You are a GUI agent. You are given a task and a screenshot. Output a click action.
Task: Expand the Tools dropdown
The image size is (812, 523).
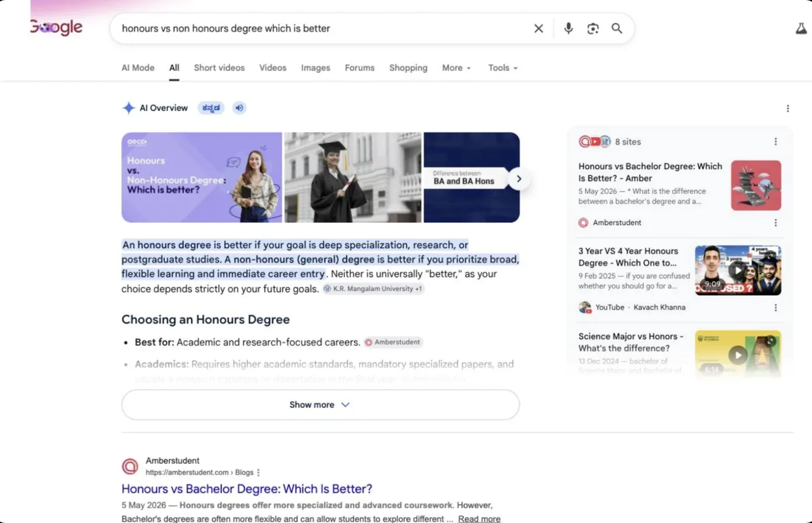click(503, 68)
